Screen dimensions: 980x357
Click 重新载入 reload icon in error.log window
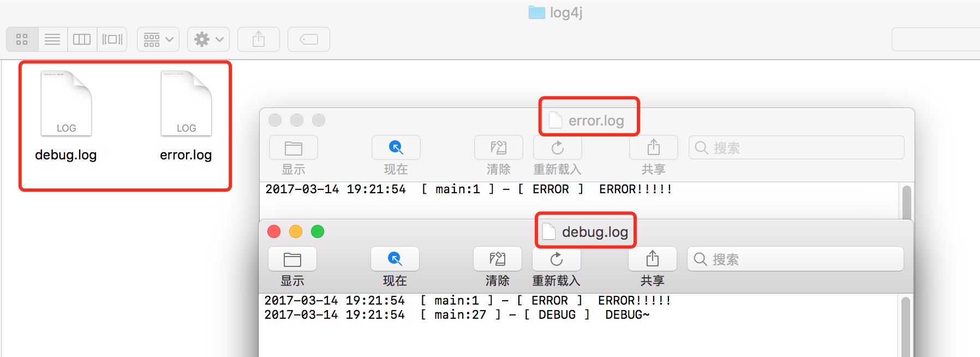(558, 148)
